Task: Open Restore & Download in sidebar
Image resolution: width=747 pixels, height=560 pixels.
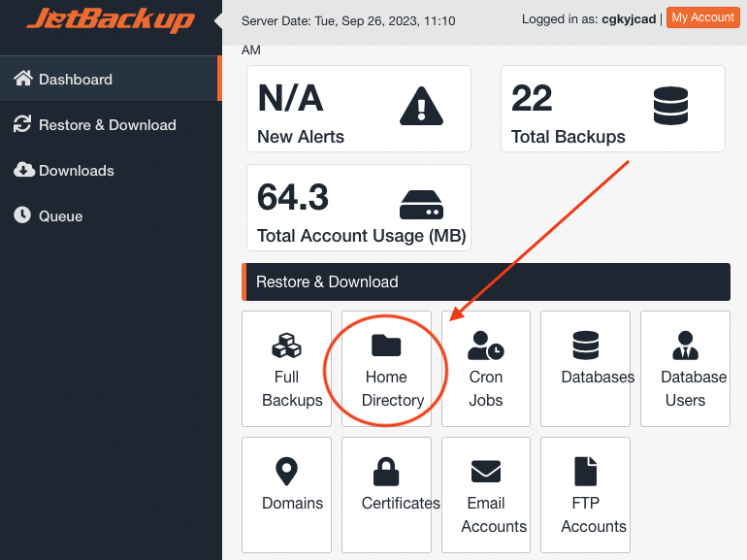Action: pos(111,125)
